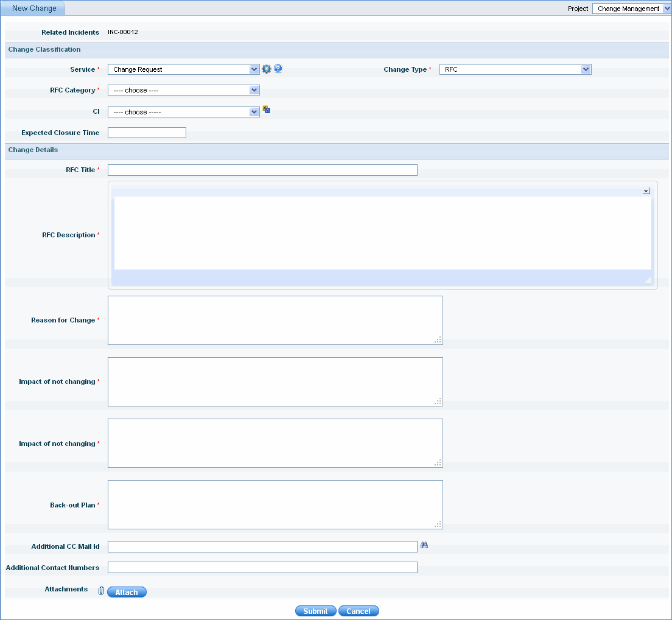Click inside the Back-out Plan textarea
Image resolution: width=672 pixels, height=620 pixels.
pos(275,504)
